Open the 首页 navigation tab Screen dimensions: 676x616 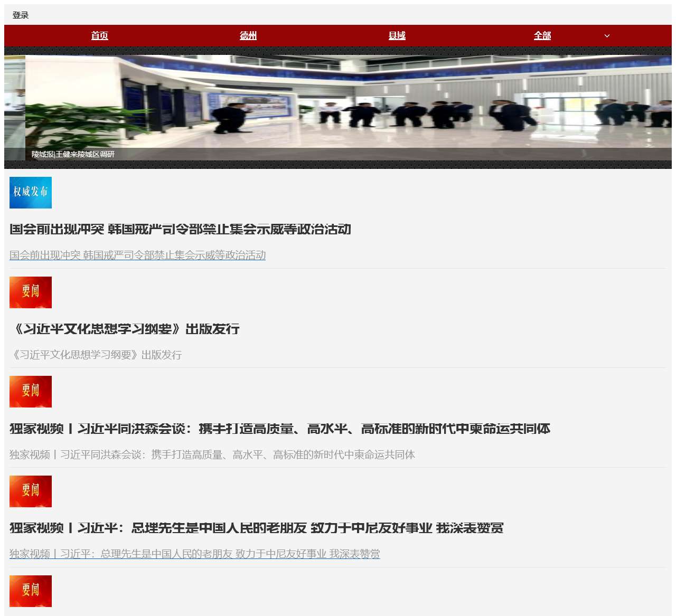[99, 36]
